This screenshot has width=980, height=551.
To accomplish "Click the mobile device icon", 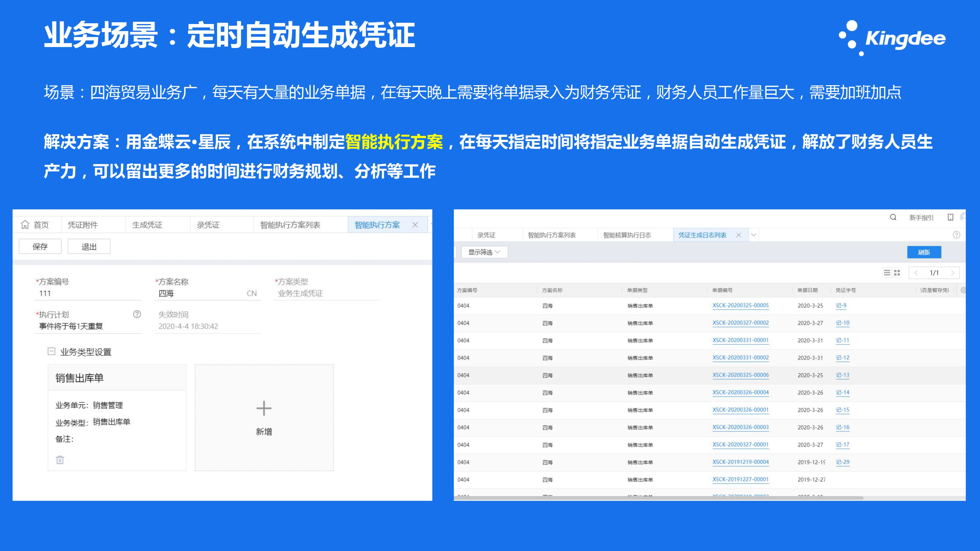I will click(950, 217).
